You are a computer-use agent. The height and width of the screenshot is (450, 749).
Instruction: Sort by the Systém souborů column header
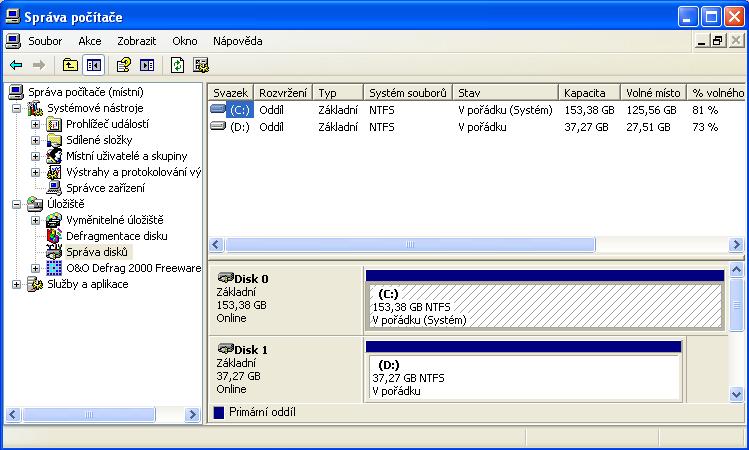pos(408,92)
